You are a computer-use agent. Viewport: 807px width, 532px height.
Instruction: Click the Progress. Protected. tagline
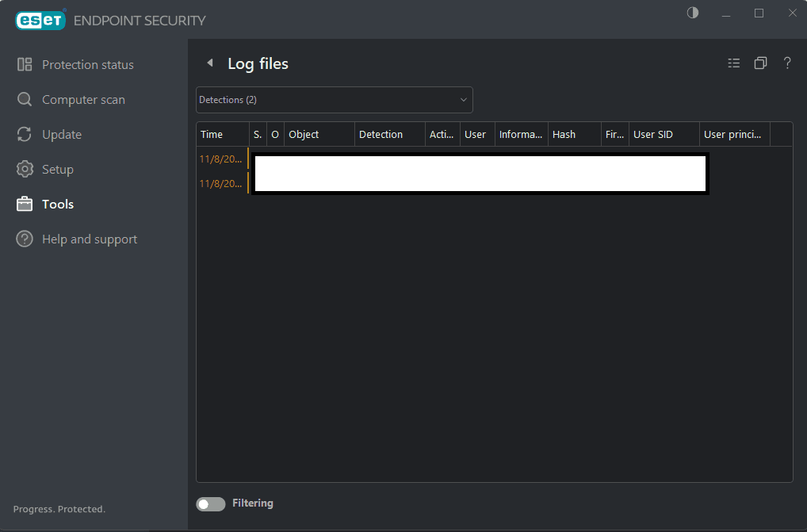point(59,509)
